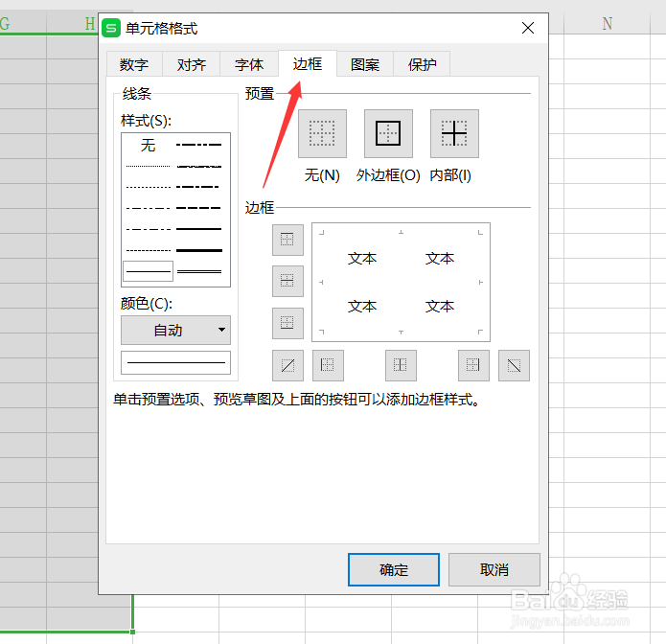Cancel with the 取消 button
666x644 pixels.
(494, 569)
